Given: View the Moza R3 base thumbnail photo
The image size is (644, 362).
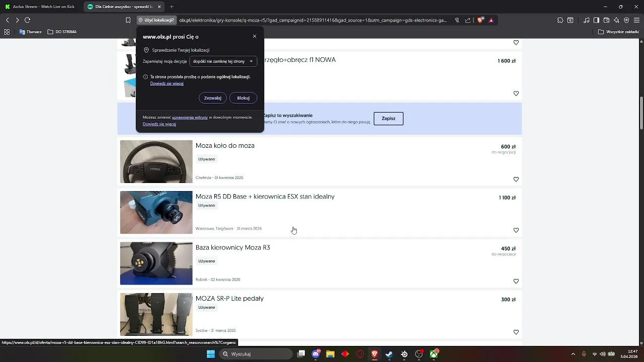Looking at the screenshot, I should point(156,263).
